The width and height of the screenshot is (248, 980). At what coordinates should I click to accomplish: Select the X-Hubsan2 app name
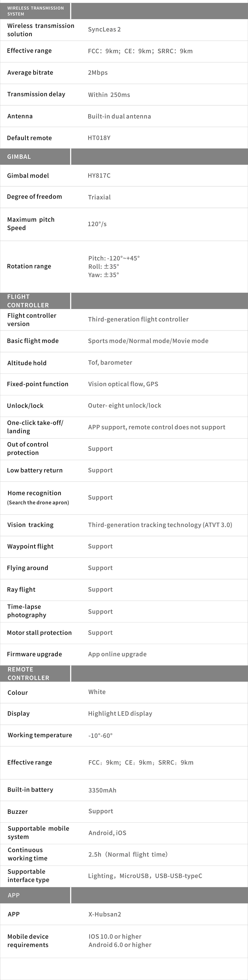[105, 914]
